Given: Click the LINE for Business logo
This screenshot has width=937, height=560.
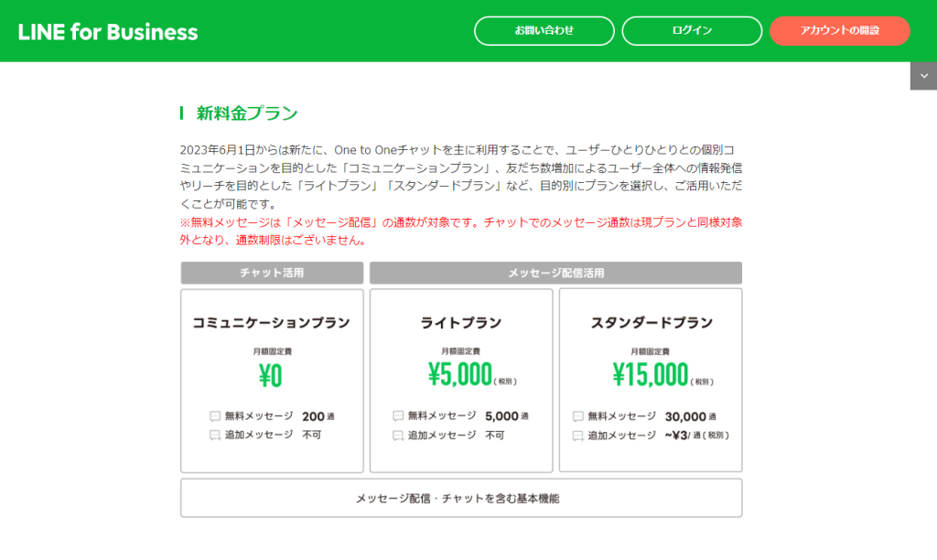Looking at the screenshot, I should 108,32.
